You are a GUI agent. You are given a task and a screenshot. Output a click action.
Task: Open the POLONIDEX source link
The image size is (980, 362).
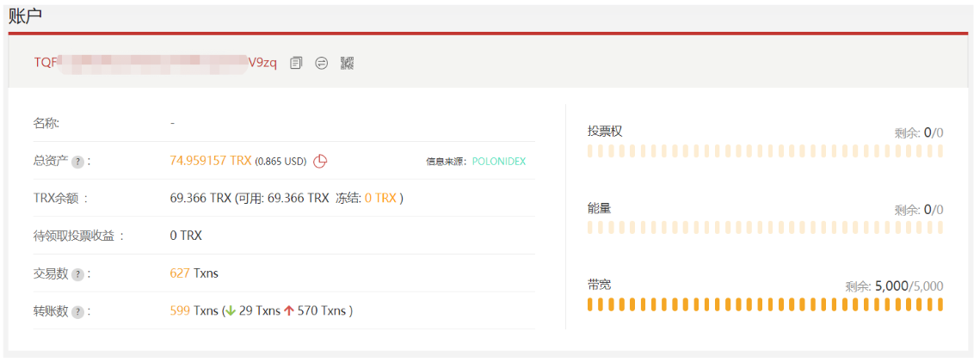click(498, 162)
